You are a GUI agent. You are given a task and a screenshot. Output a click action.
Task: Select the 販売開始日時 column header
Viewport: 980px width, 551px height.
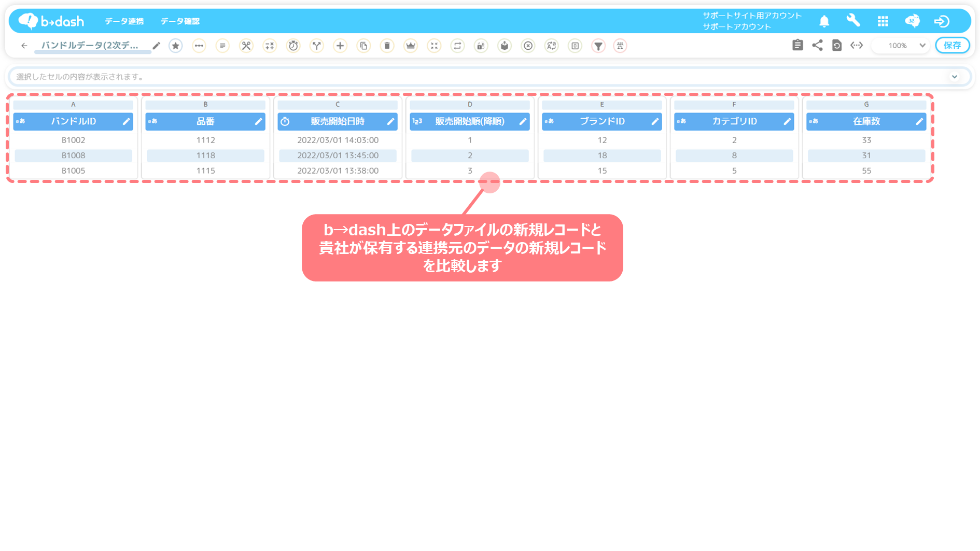[x=338, y=121]
